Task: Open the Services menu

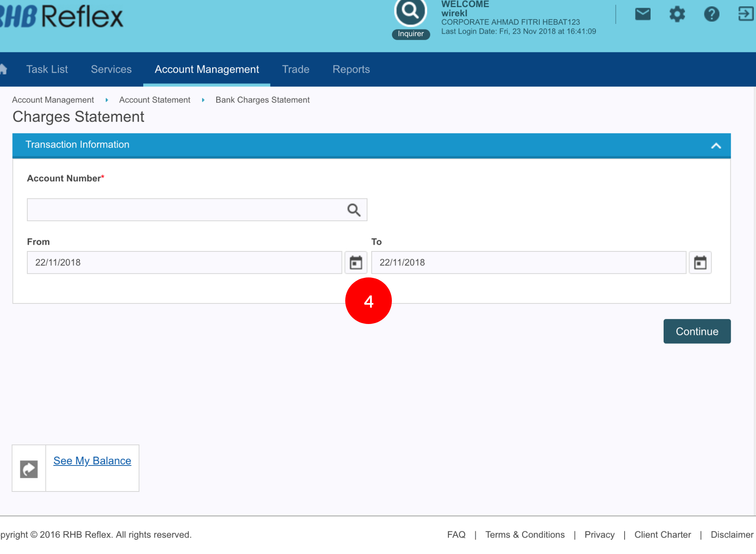Action: coord(111,69)
